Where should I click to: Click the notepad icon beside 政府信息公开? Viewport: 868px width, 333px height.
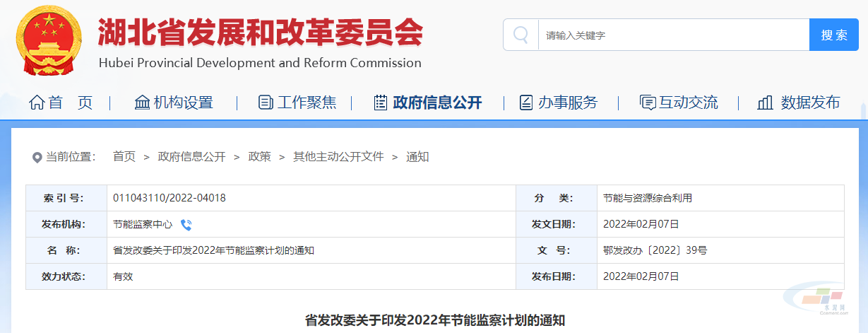point(381,103)
